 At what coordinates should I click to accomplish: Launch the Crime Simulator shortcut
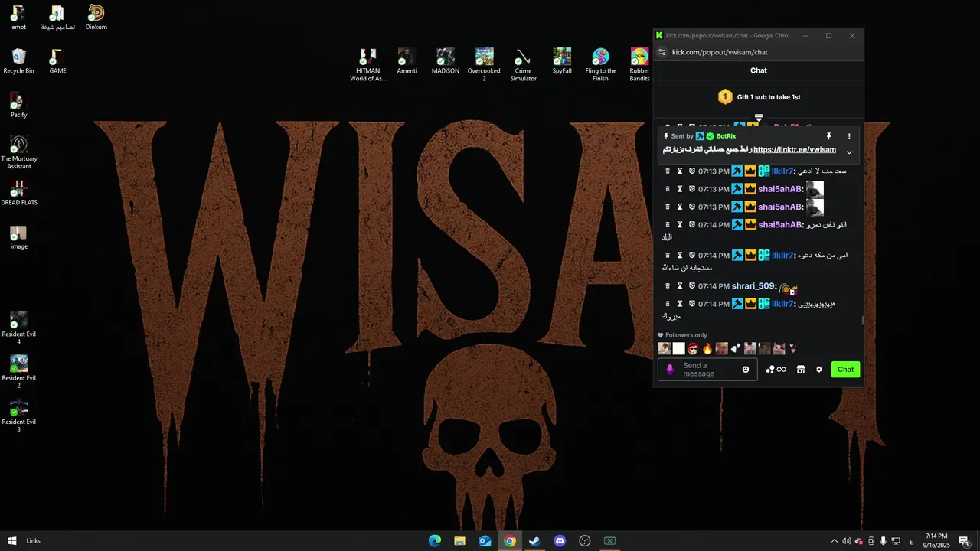pos(523,64)
